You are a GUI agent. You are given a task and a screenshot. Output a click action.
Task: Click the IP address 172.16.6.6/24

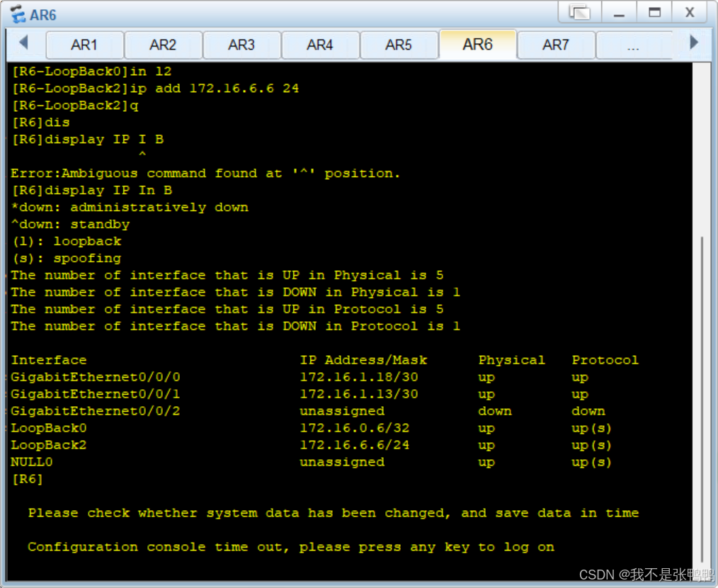point(355,445)
